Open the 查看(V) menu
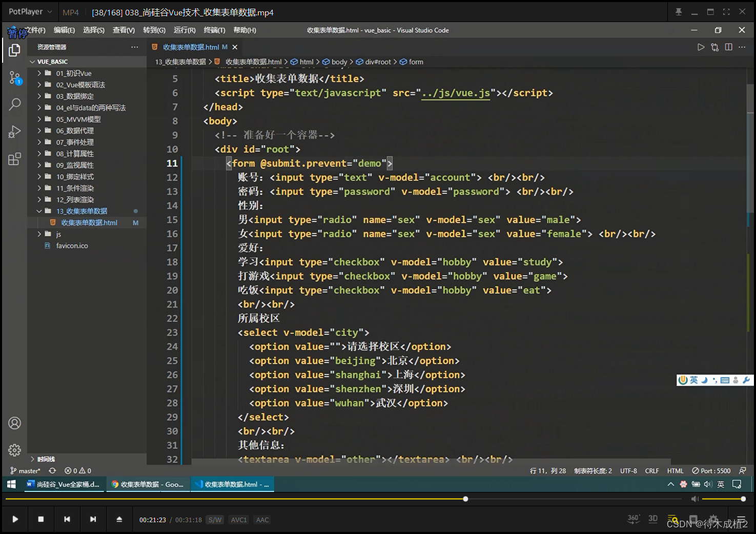756x534 pixels. tap(124, 30)
